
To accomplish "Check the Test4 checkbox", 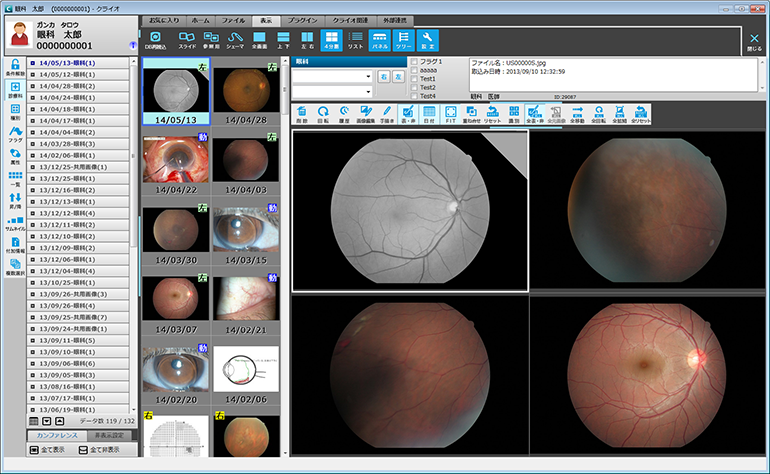I will tap(414, 96).
